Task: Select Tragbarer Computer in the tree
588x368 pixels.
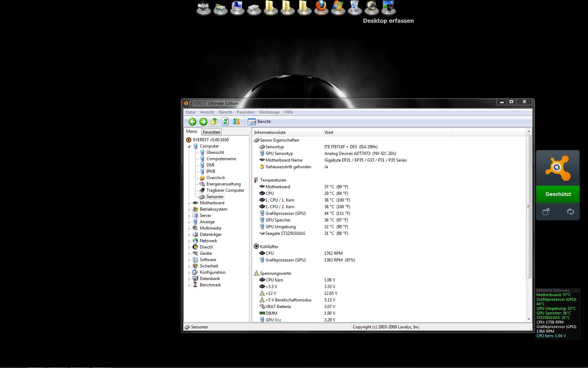Action: (x=225, y=190)
